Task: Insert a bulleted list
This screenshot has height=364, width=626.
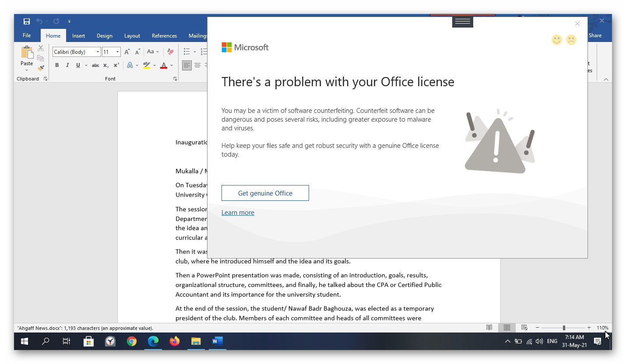Action: click(187, 52)
